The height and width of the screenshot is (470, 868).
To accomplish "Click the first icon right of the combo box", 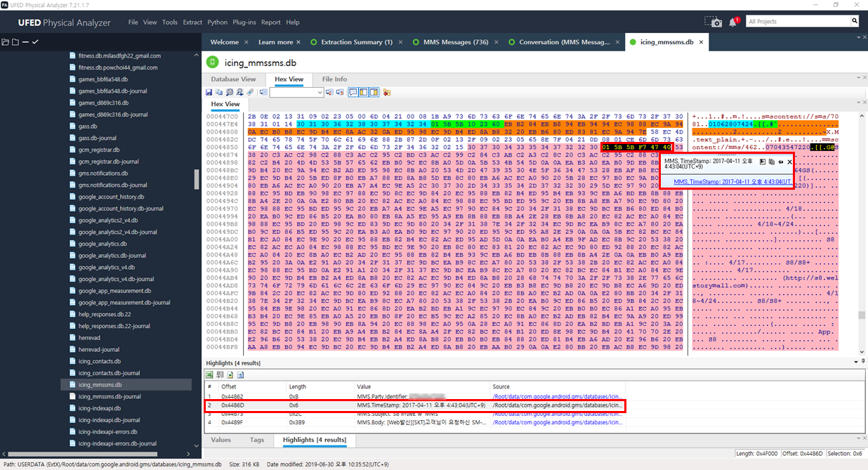I will (330, 92).
